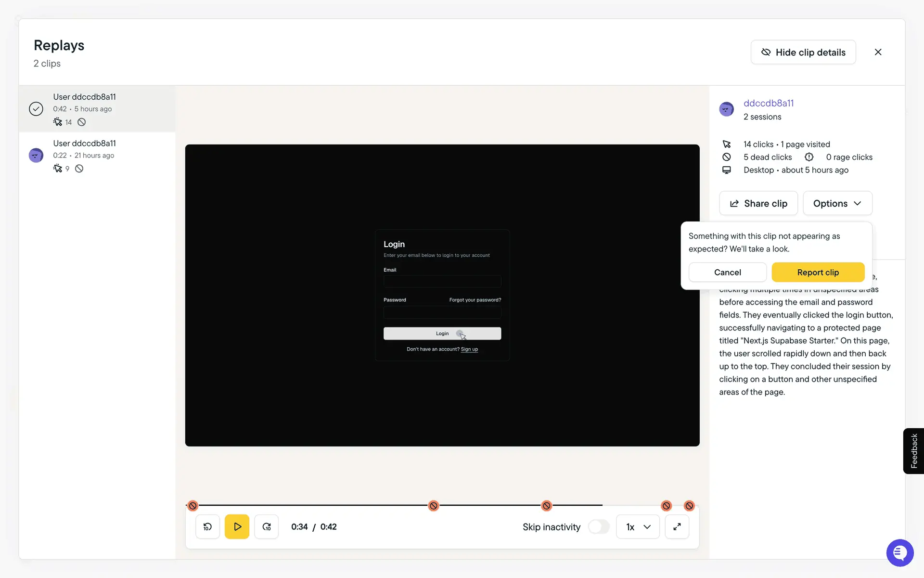Cancel the report clip popup
924x578 pixels.
point(727,272)
